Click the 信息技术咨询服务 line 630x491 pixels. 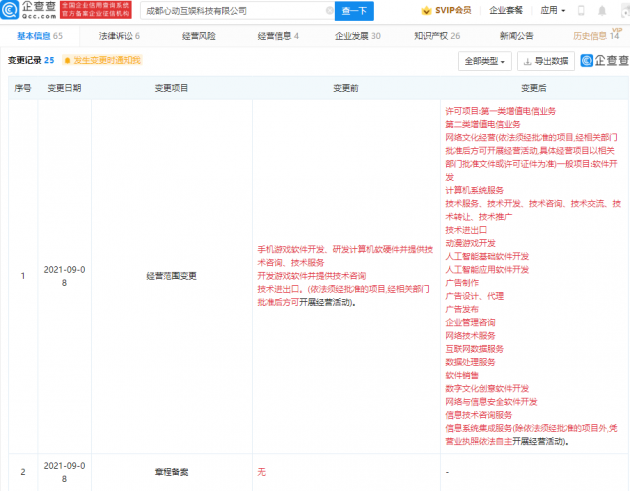(x=479, y=415)
